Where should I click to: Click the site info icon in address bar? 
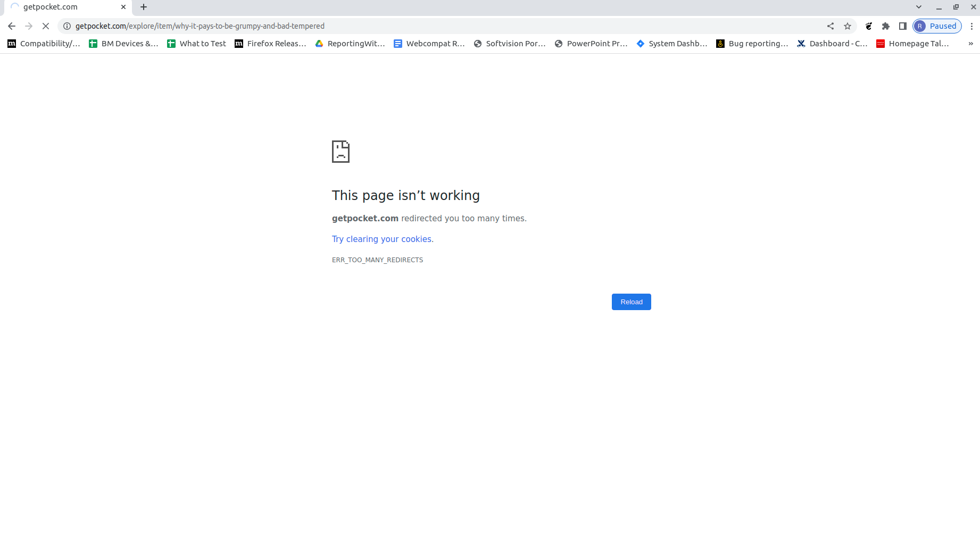tap(67, 26)
